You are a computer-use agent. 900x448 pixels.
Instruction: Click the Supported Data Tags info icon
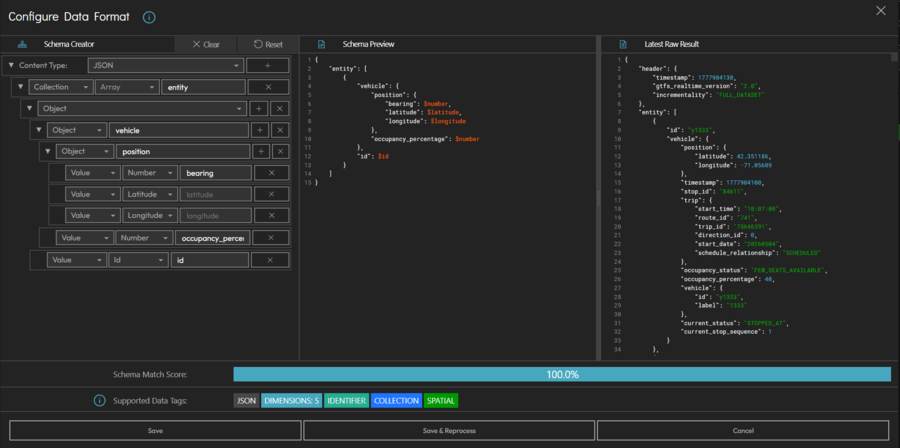(99, 400)
